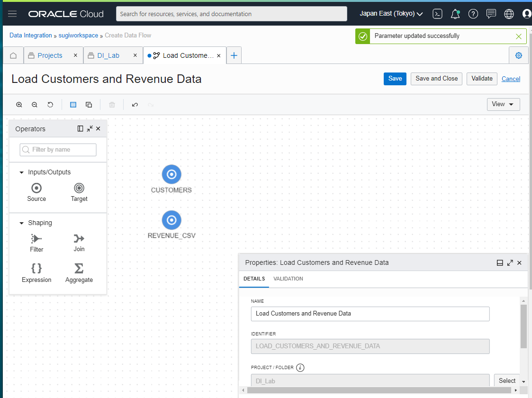Close the DI_Lab tab
The height and width of the screenshot is (398, 532).
(x=135, y=55)
